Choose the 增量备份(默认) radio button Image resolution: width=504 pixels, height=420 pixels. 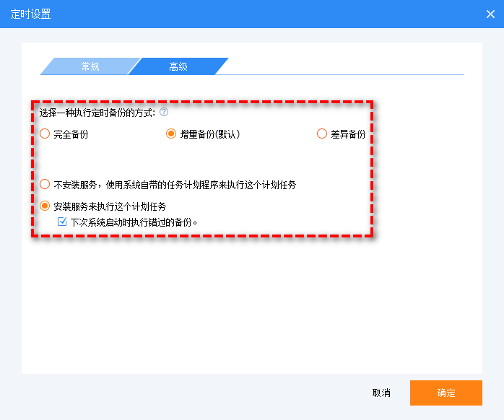click(x=171, y=134)
